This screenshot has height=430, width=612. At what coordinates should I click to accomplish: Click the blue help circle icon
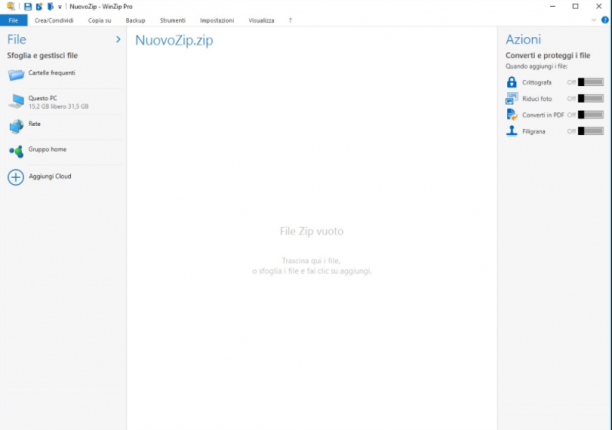click(605, 20)
